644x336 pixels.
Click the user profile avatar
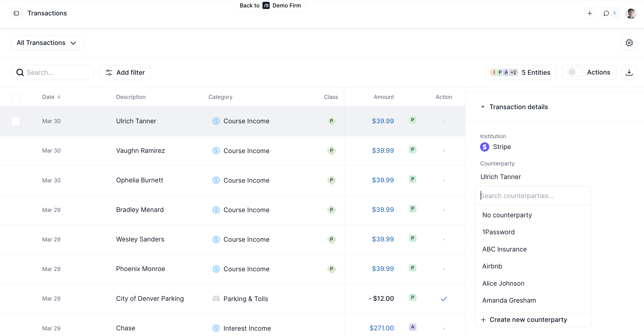(x=631, y=13)
